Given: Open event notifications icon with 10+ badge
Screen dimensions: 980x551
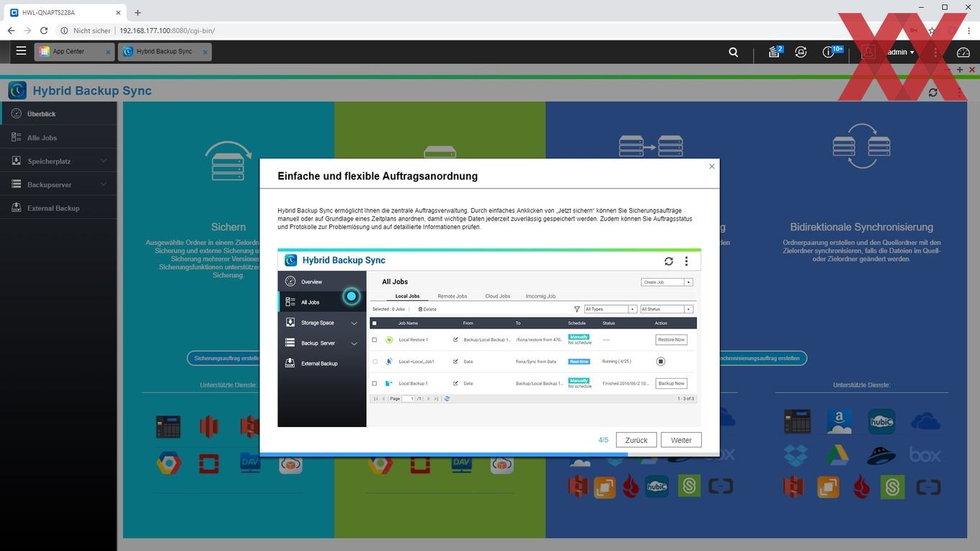Looking at the screenshot, I should tap(830, 52).
